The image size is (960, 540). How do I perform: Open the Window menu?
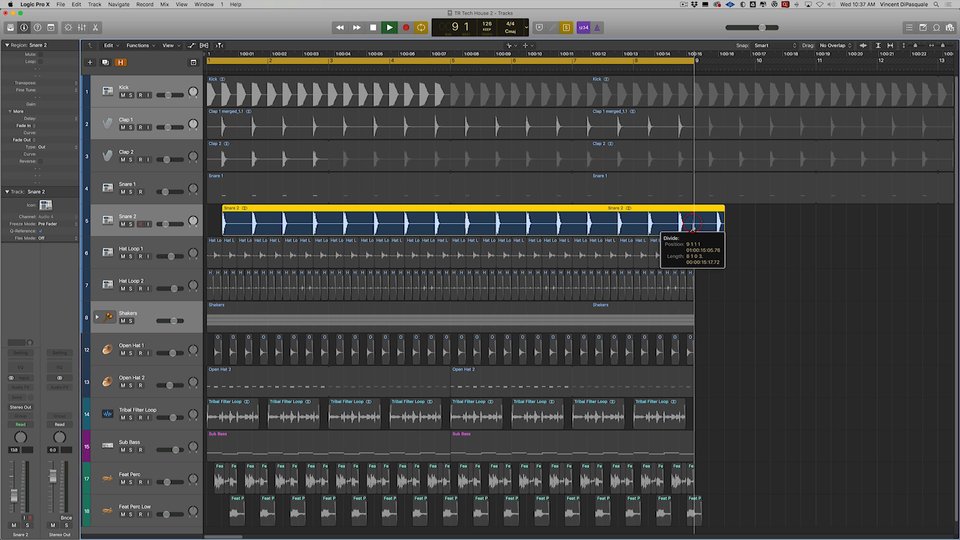204,4
